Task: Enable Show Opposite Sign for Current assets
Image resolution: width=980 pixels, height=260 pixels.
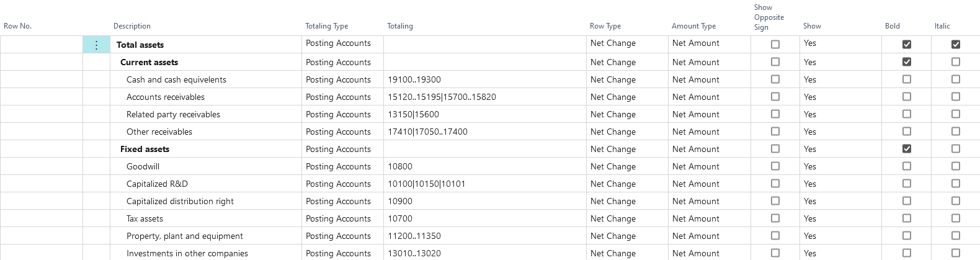Action: click(x=775, y=62)
